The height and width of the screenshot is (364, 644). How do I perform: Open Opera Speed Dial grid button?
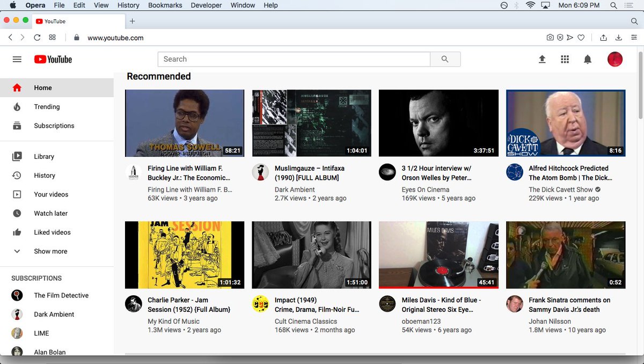point(52,38)
